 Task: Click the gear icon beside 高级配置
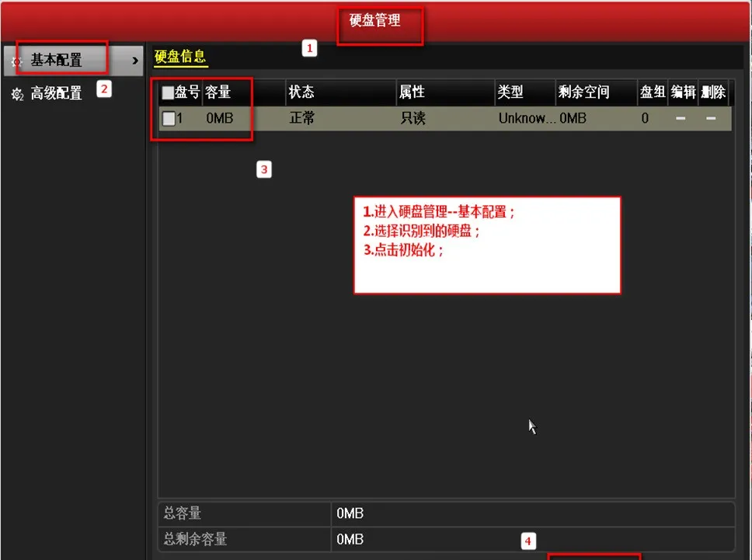pos(16,94)
